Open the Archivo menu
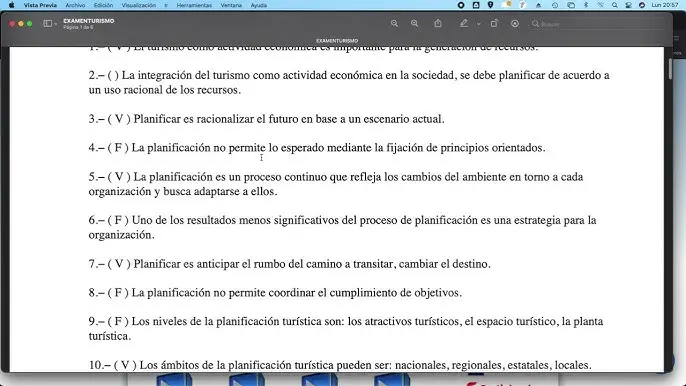Image resolution: width=686 pixels, height=386 pixels. 75,5
